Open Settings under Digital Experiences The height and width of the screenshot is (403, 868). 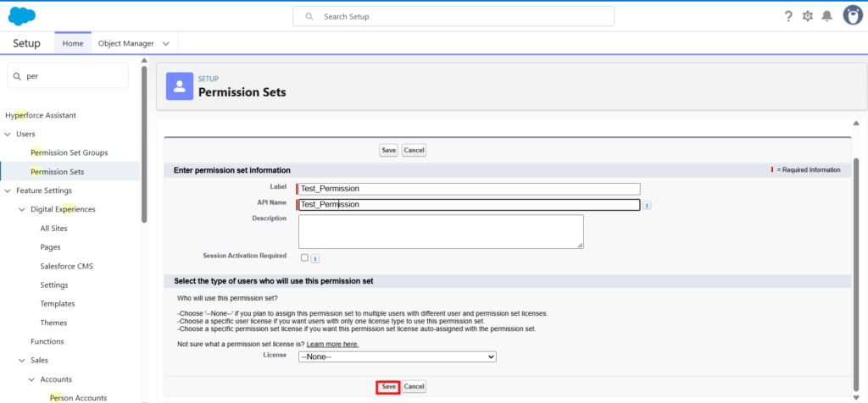point(54,284)
